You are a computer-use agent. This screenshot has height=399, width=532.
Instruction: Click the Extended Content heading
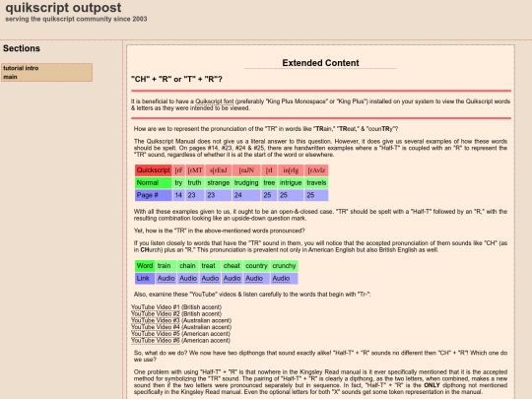pyautogui.click(x=320, y=63)
